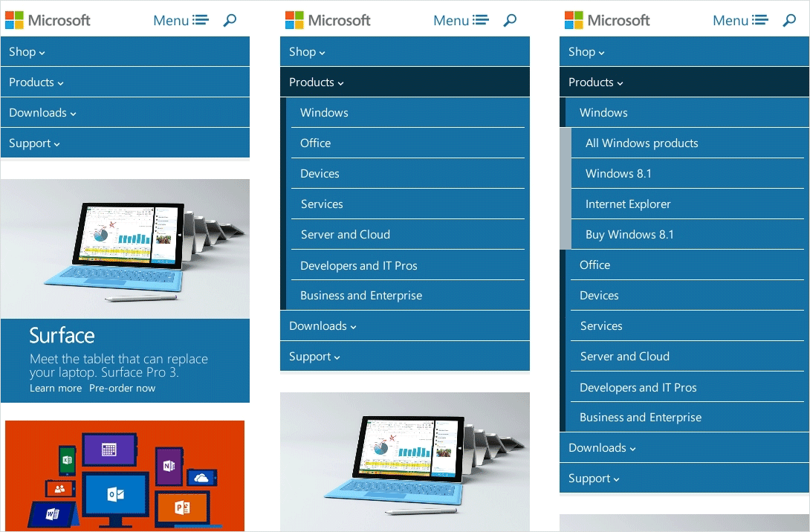Select Business and Enterprise in middle panel
The image size is (810, 532).
[x=407, y=296]
